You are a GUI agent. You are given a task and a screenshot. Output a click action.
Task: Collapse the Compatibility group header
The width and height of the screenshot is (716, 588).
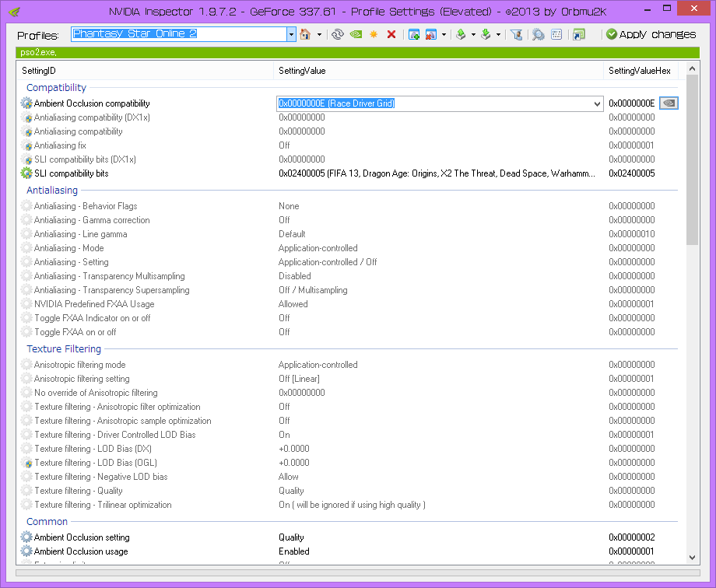tap(56, 87)
